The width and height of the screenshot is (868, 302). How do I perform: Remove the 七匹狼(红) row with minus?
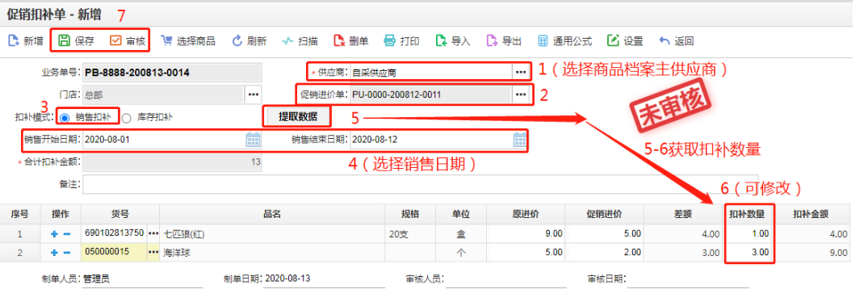click(x=66, y=234)
